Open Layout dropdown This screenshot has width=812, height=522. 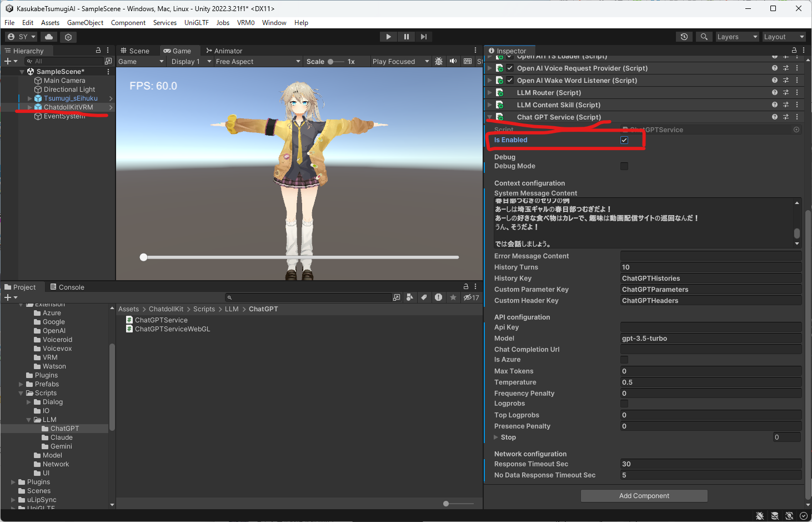tap(783, 37)
